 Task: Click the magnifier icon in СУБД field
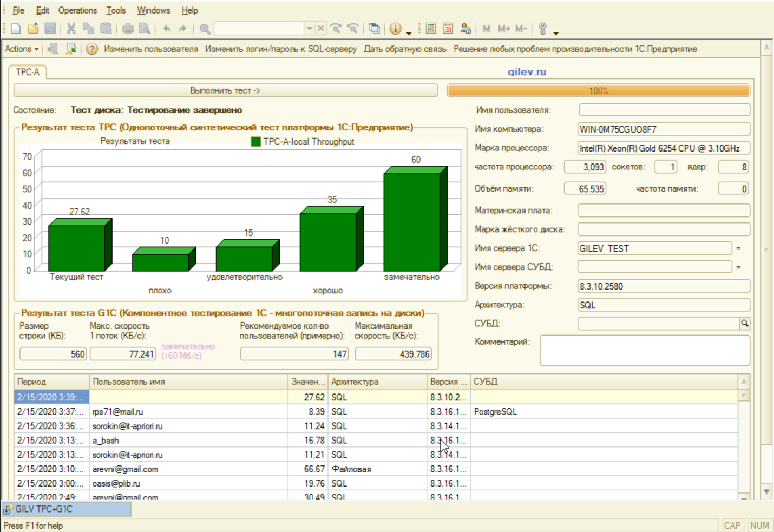(x=745, y=324)
